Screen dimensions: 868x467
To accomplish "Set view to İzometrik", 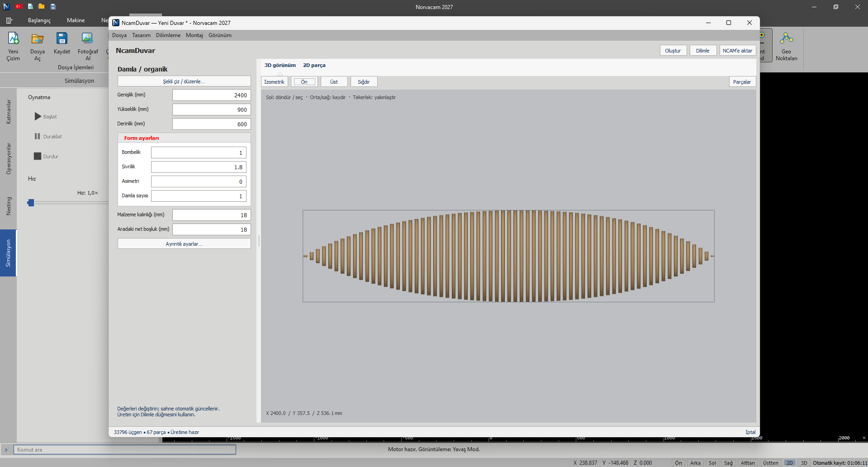I will click(275, 82).
